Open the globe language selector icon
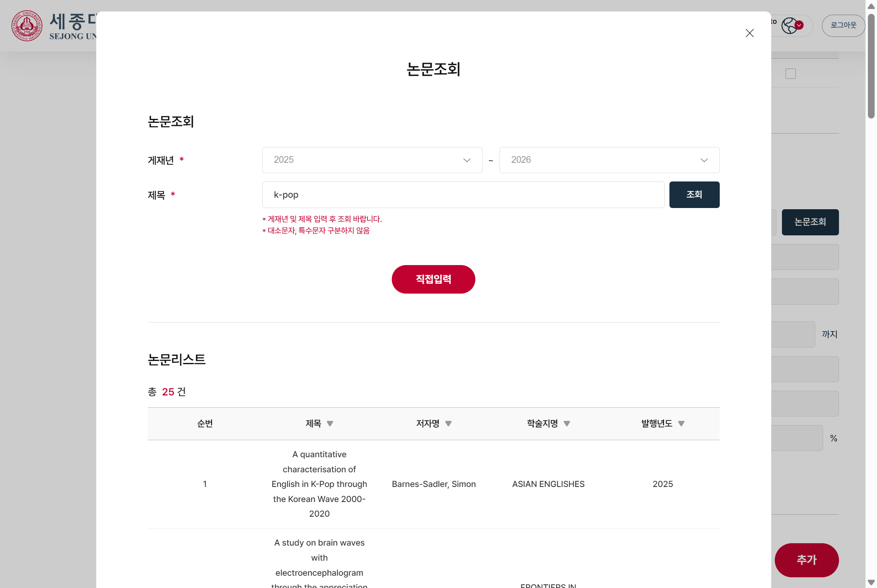 coord(789,26)
